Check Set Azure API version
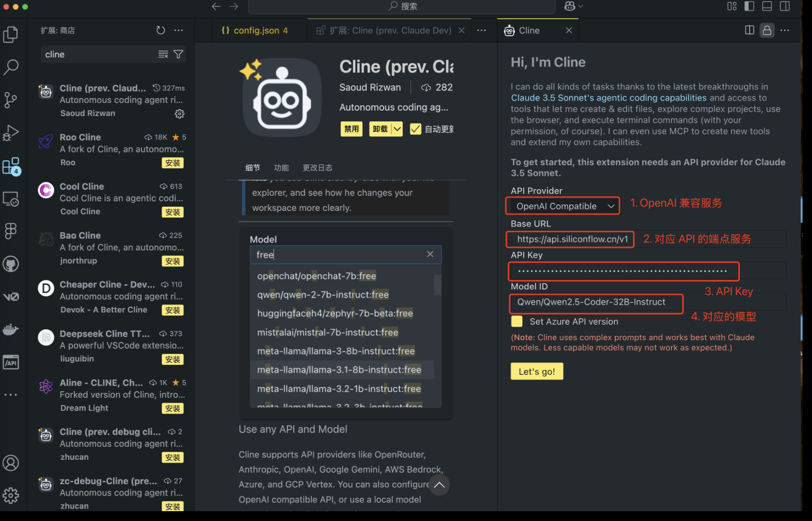Image resolution: width=812 pixels, height=521 pixels. (x=517, y=321)
